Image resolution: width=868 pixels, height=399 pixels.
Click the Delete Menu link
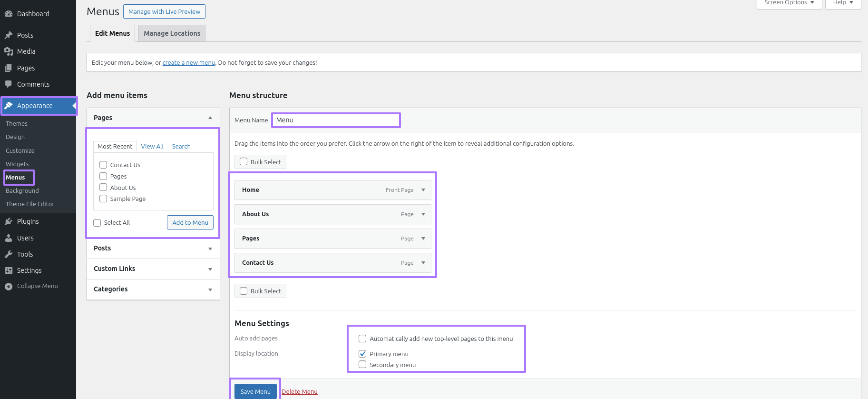pyautogui.click(x=300, y=392)
